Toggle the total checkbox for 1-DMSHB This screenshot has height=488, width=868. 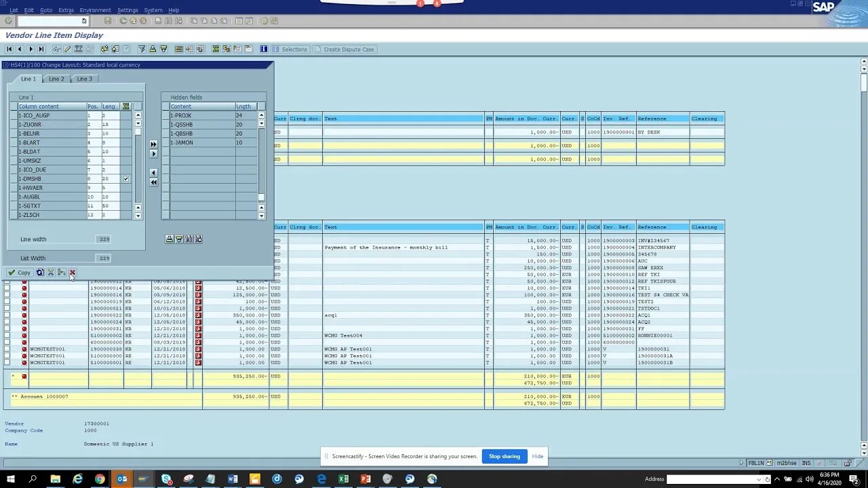point(125,179)
